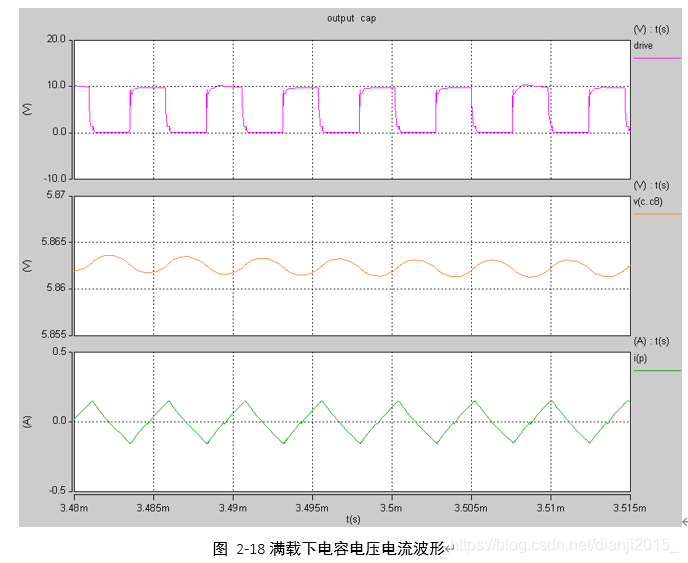Click the '0.5' y-axis value on current plot
The image size is (688, 563).
tap(59, 352)
